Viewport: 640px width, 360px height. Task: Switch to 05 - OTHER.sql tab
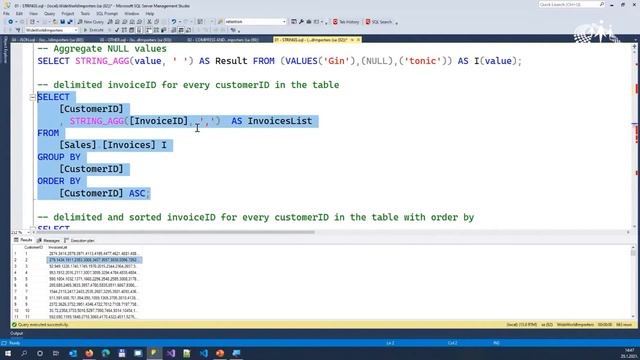(135, 40)
